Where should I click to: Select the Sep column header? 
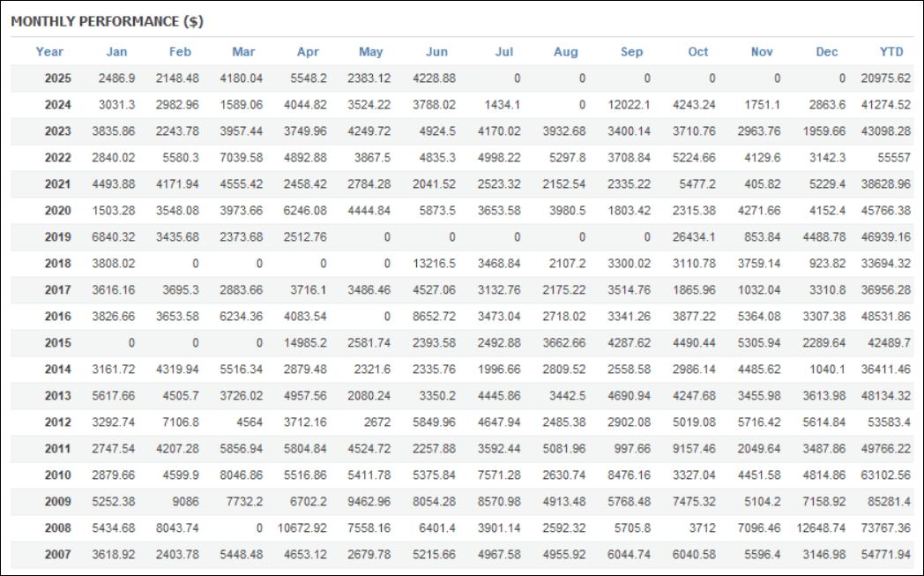pos(631,52)
